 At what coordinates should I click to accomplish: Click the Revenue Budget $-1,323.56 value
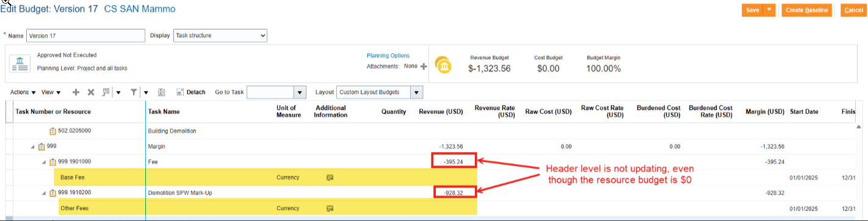[x=489, y=68]
